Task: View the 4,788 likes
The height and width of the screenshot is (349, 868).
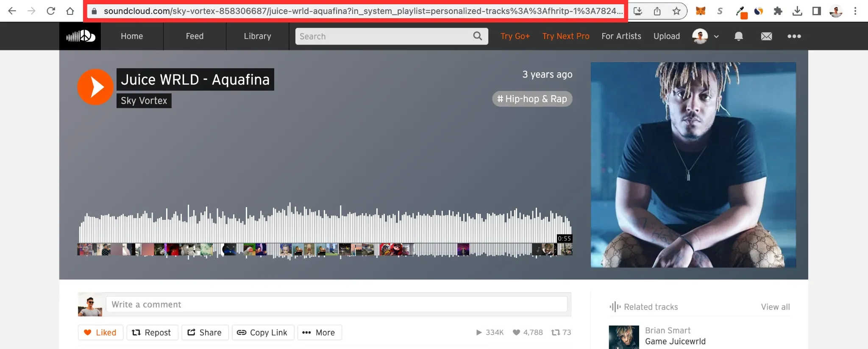Action: click(x=528, y=332)
